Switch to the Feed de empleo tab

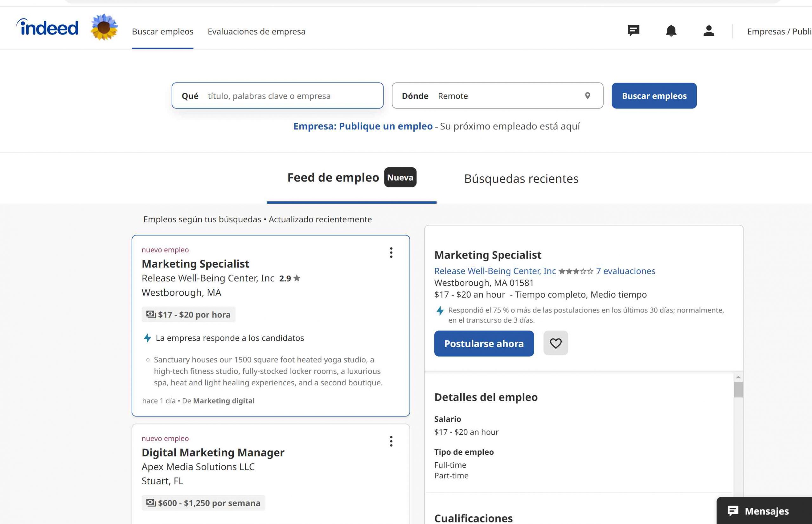pos(352,178)
